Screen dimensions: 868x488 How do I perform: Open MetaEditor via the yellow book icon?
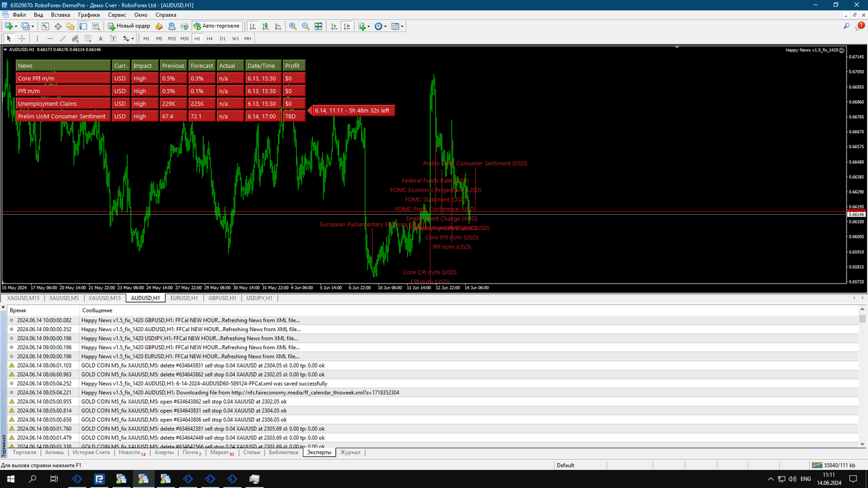pyautogui.click(x=159, y=26)
